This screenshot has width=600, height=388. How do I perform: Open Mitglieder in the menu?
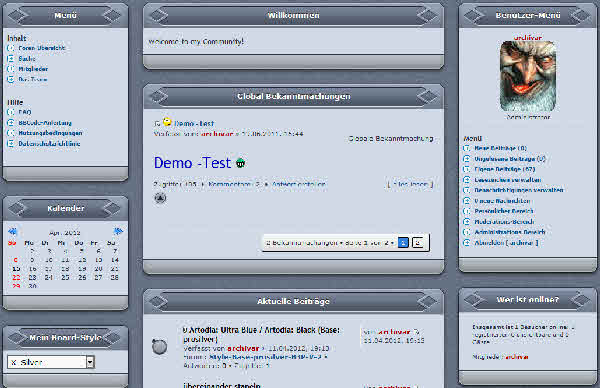pos(33,69)
